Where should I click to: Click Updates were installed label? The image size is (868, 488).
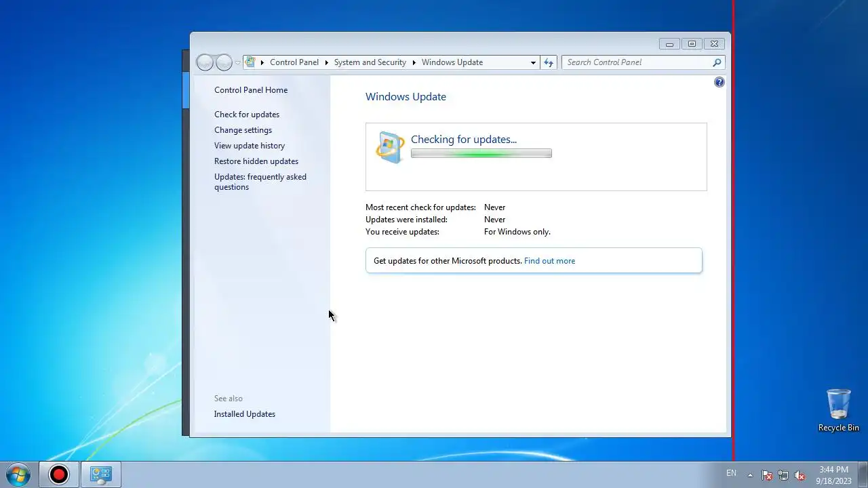click(x=406, y=220)
